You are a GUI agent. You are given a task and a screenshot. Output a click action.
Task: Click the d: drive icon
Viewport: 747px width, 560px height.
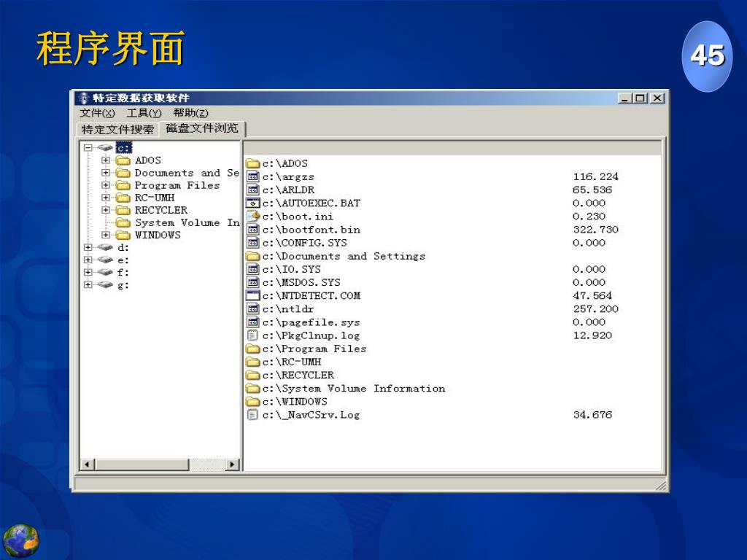[x=105, y=247]
